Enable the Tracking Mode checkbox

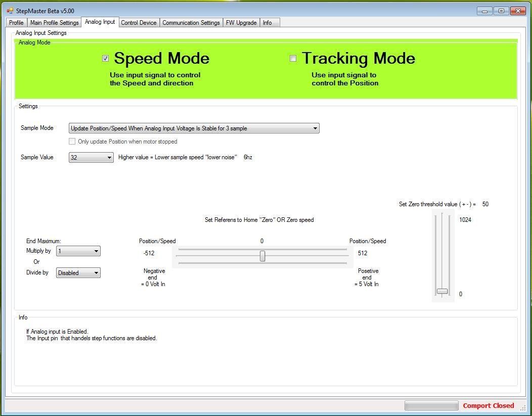click(x=293, y=59)
